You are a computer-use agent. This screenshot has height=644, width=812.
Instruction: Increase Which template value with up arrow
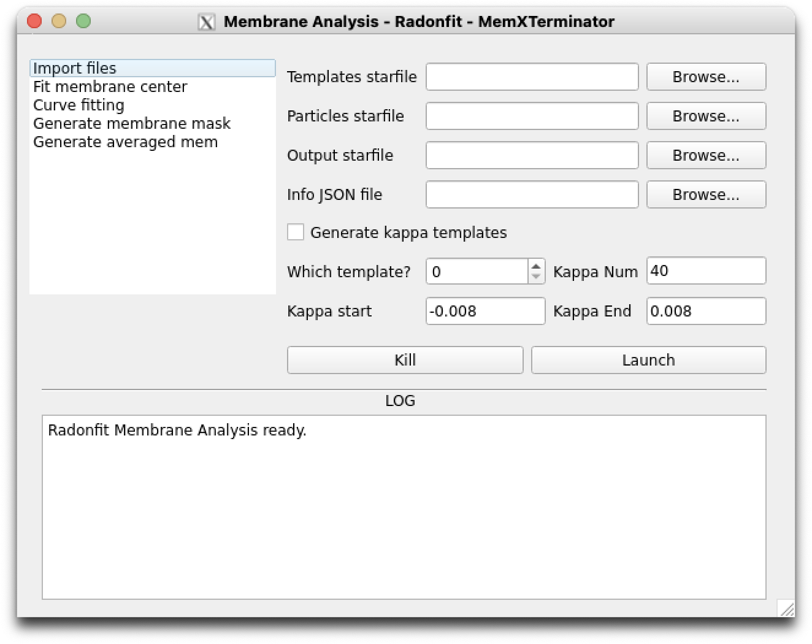click(x=536, y=266)
